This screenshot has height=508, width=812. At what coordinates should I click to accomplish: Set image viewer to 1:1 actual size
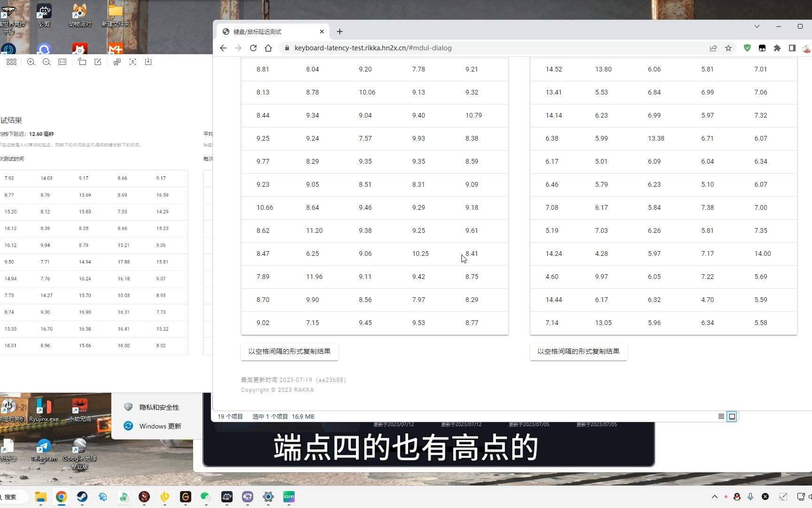62,62
